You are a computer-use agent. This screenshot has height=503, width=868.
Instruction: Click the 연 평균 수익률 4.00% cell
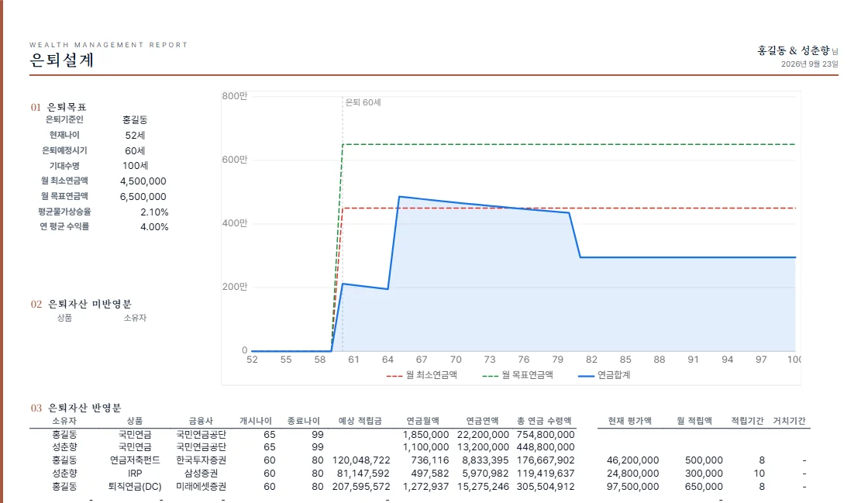point(154,227)
